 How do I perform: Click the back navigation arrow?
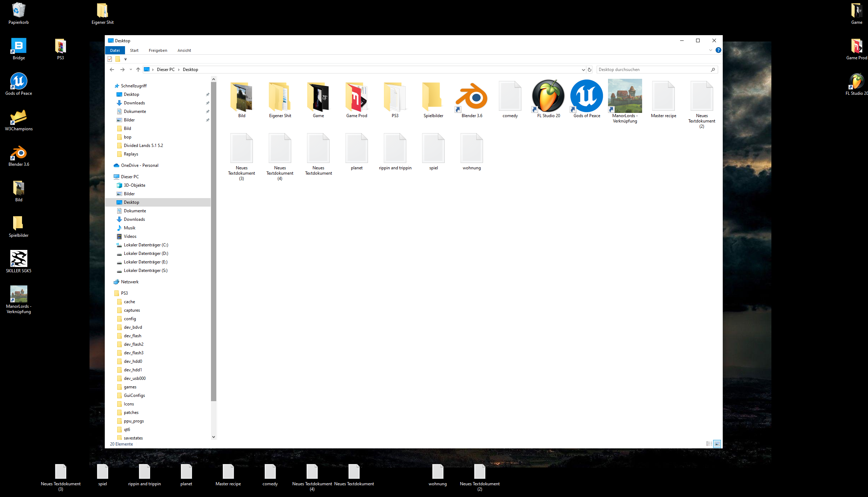point(112,70)
